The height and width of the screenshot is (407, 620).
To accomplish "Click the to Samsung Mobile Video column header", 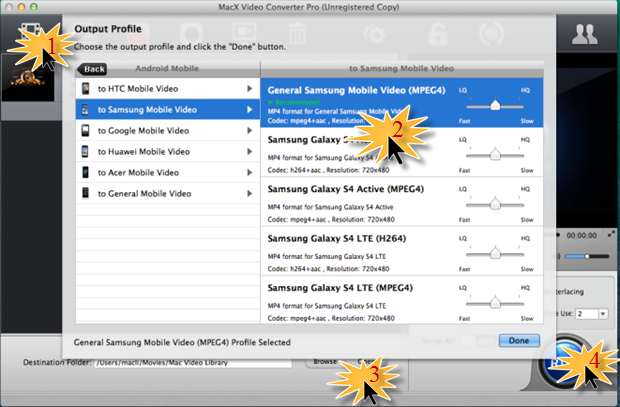I will (x=402, y=68).
